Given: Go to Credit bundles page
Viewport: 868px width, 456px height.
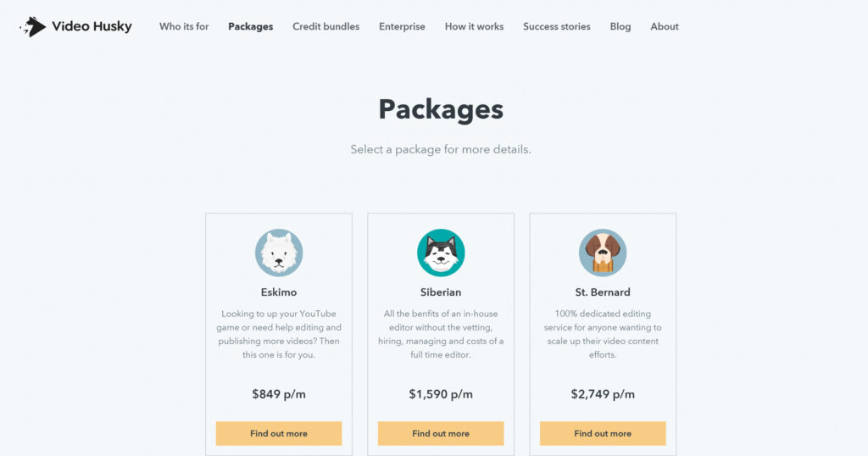Looking at the screenshot, I should tap(325, 26).
